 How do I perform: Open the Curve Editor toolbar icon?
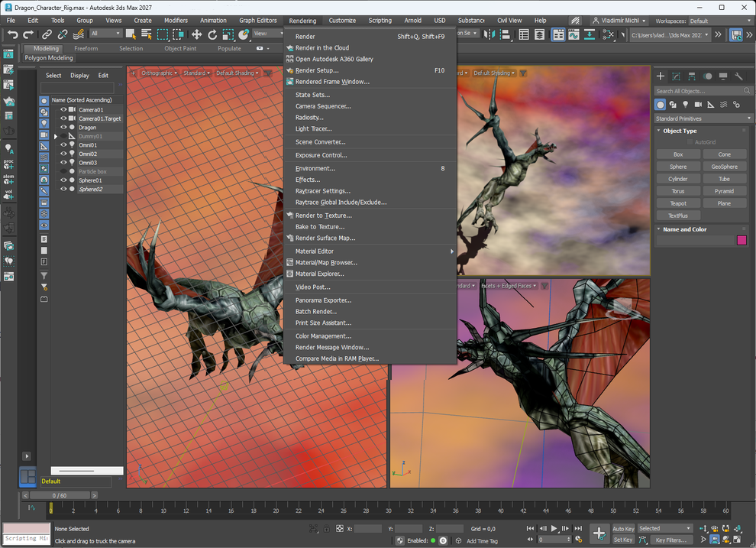[x=573, y=34]
